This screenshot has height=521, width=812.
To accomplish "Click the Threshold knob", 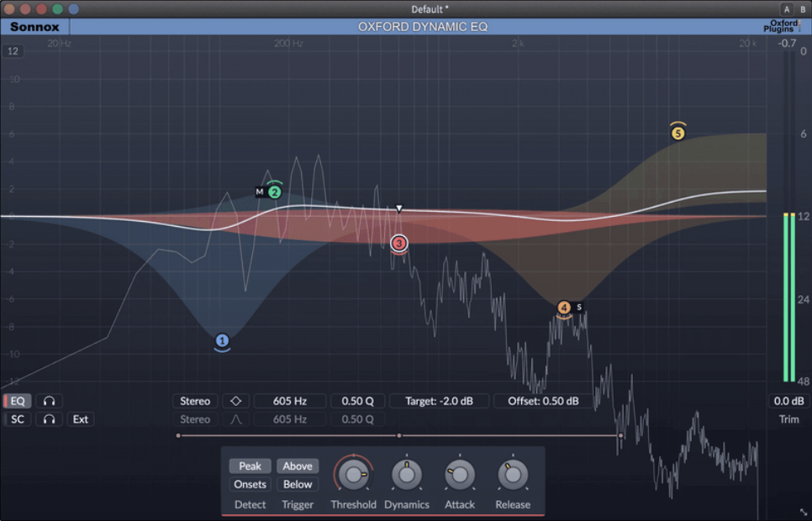I will click(354, 474).
